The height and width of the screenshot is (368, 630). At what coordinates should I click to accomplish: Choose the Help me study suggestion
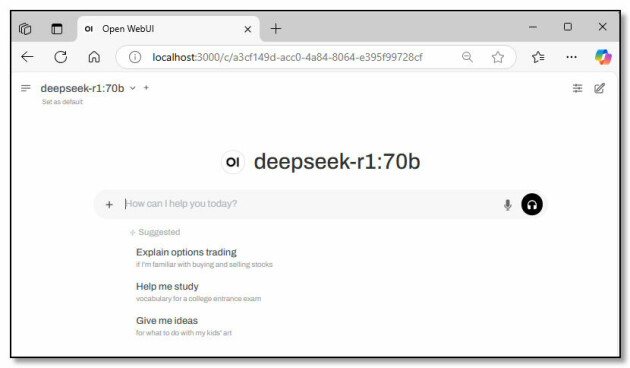tap(198, 292)
